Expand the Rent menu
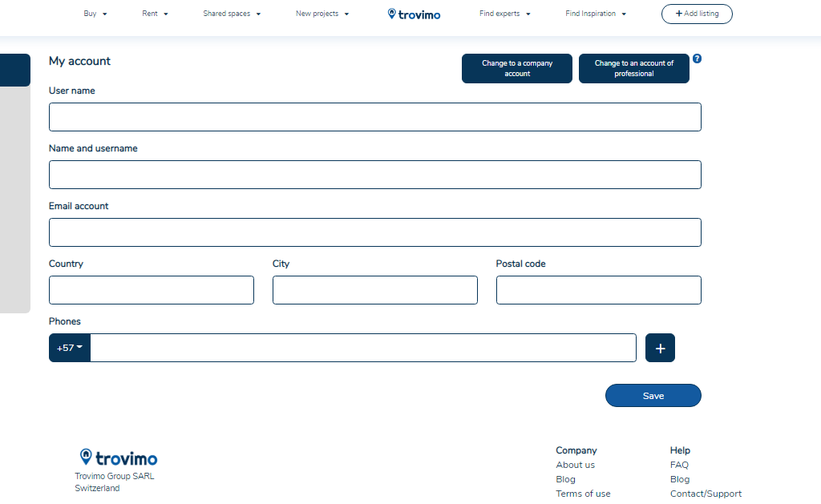821x504 pixels. point(155,14)
